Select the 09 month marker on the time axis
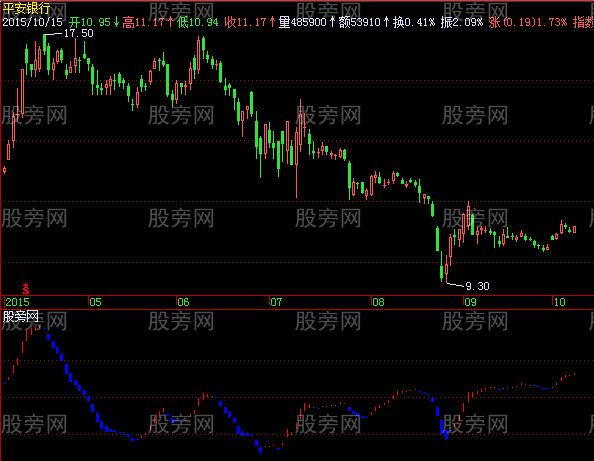 470,302
